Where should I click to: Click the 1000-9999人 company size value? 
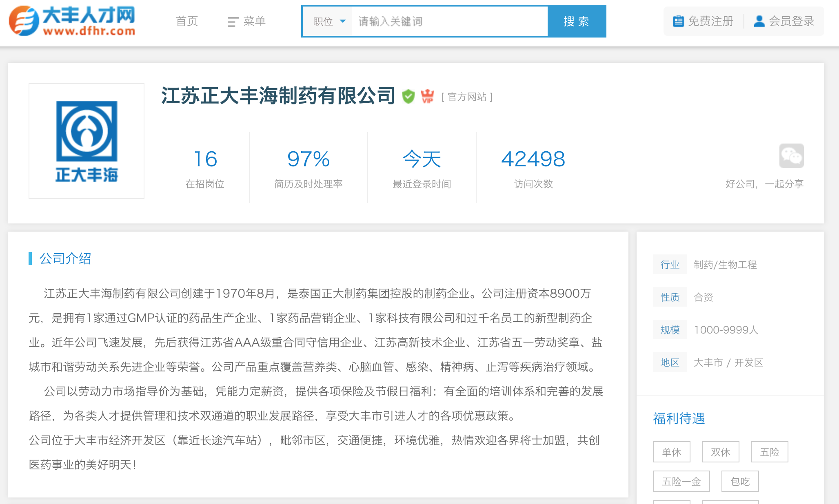(x=726, y=330)
